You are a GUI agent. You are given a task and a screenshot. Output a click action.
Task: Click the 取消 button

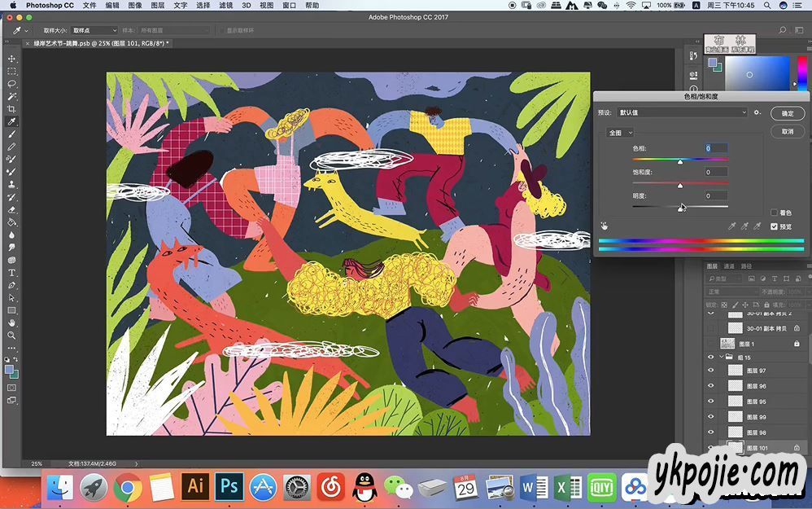[x=787, y=131]
